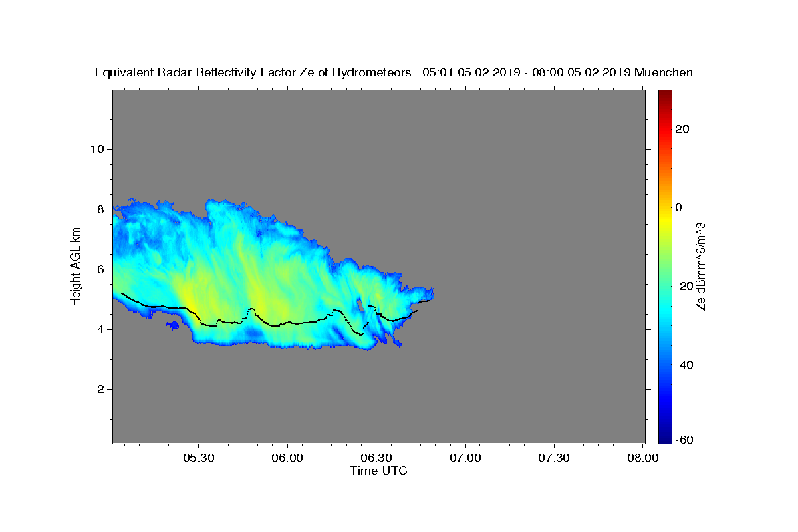
Task: Click the 08:00 time tick label
Action: pyautogui.click(x=643, y=458)
